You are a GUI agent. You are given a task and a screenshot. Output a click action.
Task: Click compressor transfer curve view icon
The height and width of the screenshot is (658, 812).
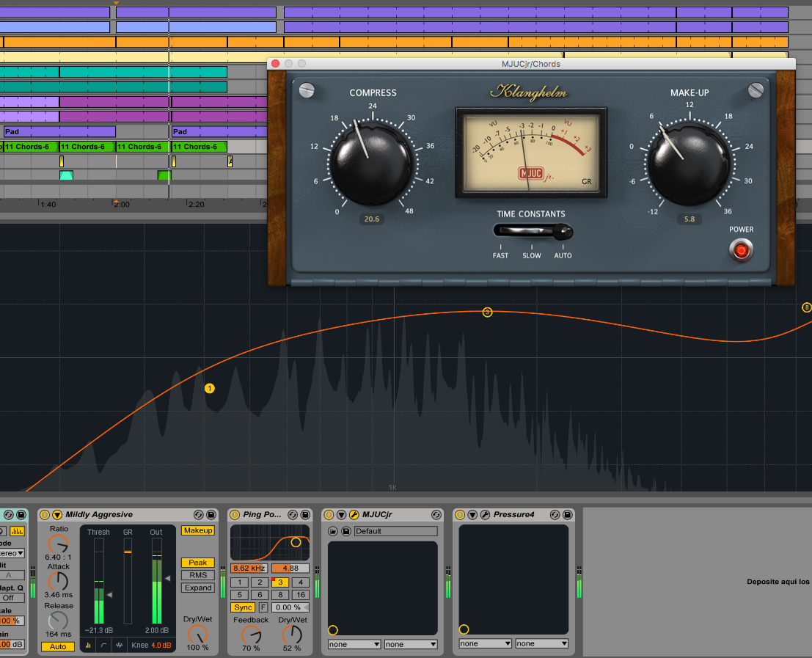103,645
